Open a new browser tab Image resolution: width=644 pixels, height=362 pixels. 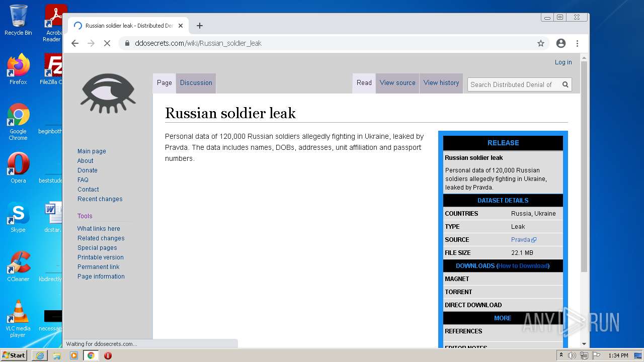200,26
